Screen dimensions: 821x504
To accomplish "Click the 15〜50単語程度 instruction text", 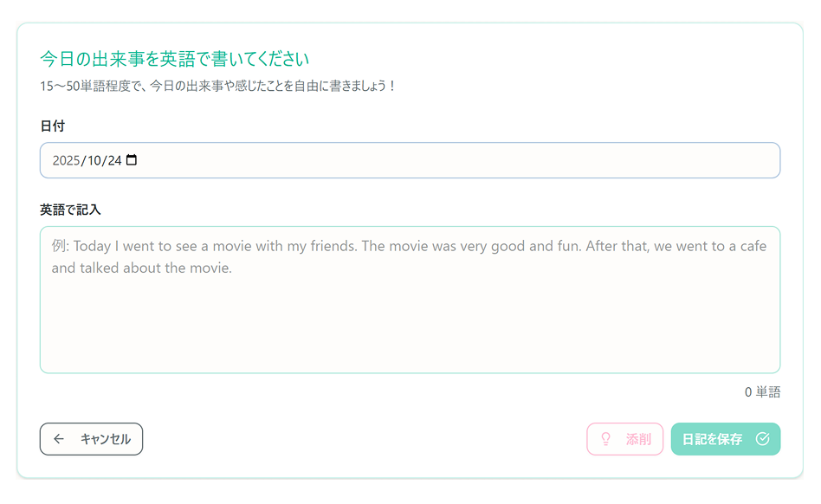I will 217,87.
